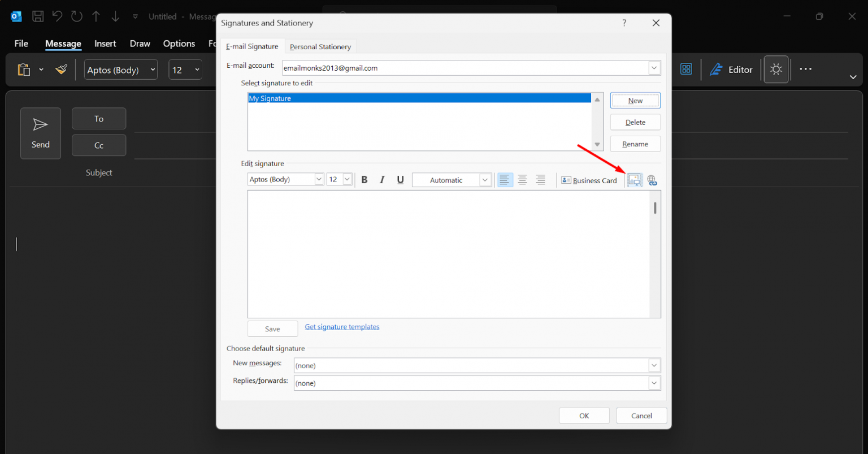Click the Outlook taskbar icon
This screenshot has height=454, width=868.
(x=16, y=16)
